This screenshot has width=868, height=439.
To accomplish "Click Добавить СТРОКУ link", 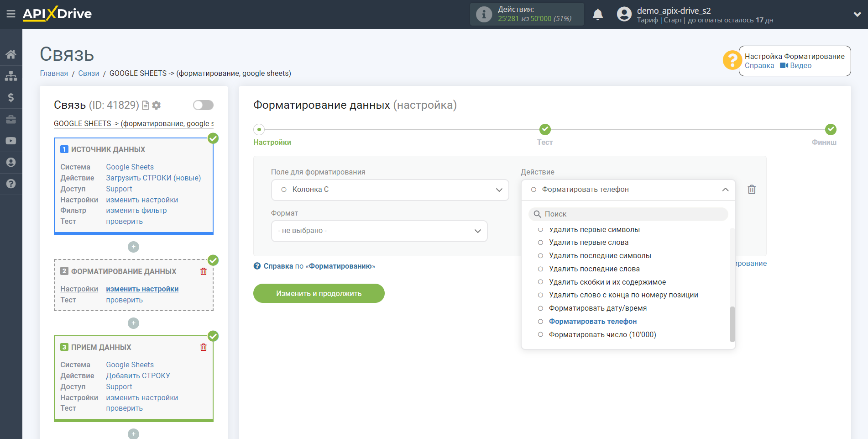I will [138, 376].
